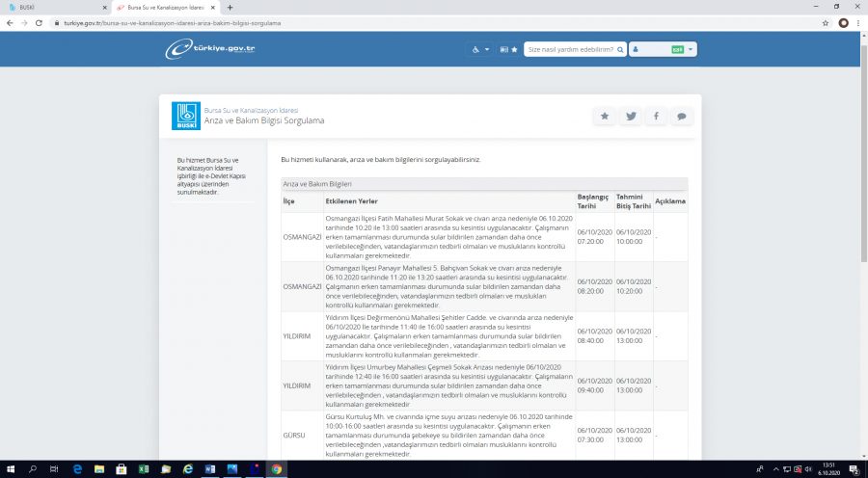The width and height of the screenshot is (868, 478).
Task: Open the Chrome profile avatar
Action: point(843,23)
